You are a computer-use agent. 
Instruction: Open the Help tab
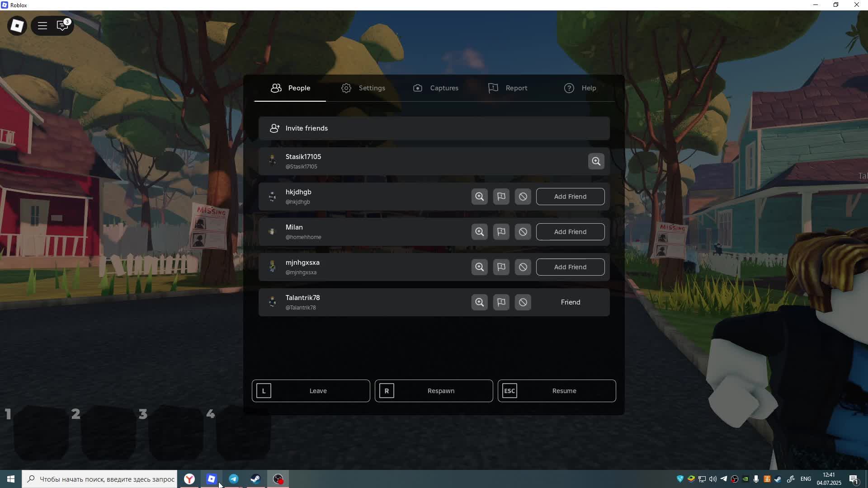click(x=580, y=88)
